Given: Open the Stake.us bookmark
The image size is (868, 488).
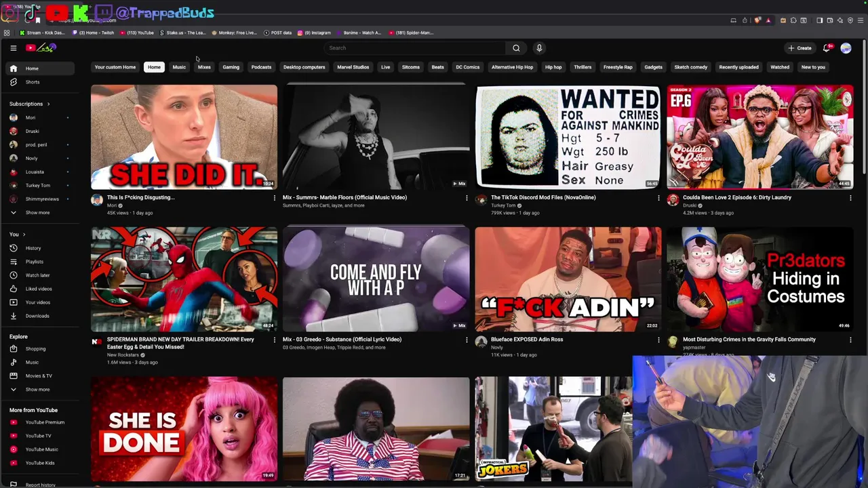Looking at the screenshot, I should coord(182,33).
